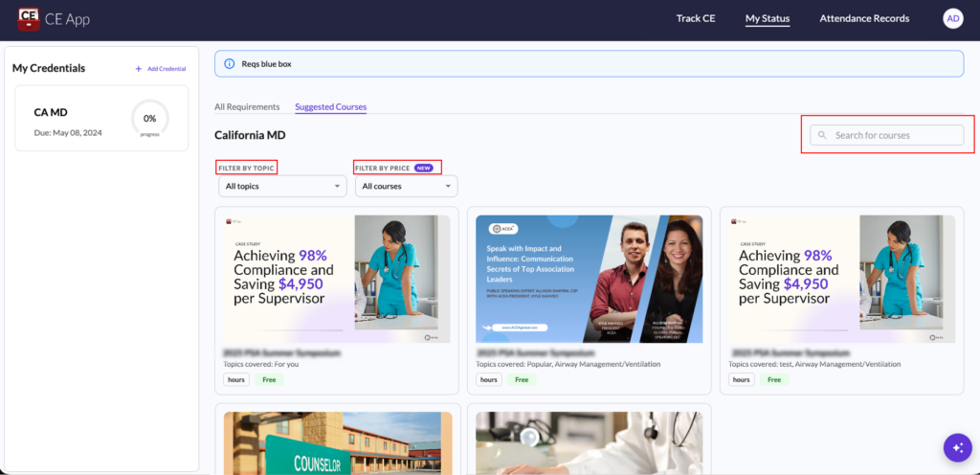Click hours tag on test topics course
The height and width of the screenshot is (475, 980).
coord(742,379)
